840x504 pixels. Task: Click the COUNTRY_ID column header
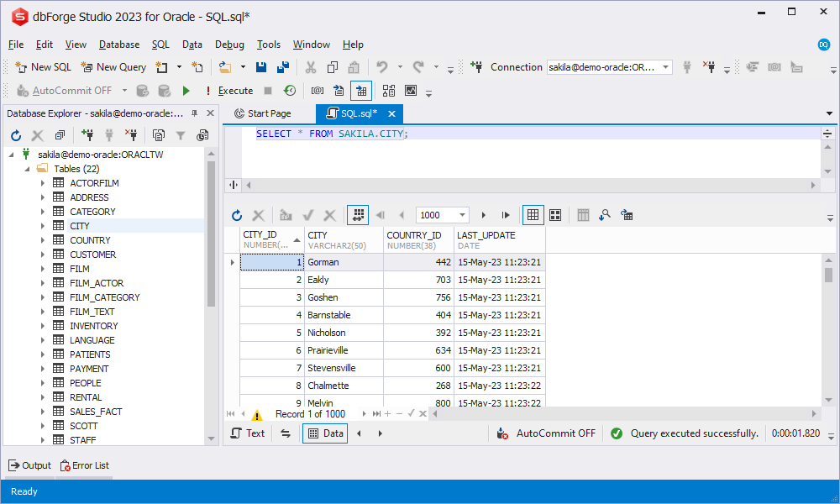click(x=418, y=239)
